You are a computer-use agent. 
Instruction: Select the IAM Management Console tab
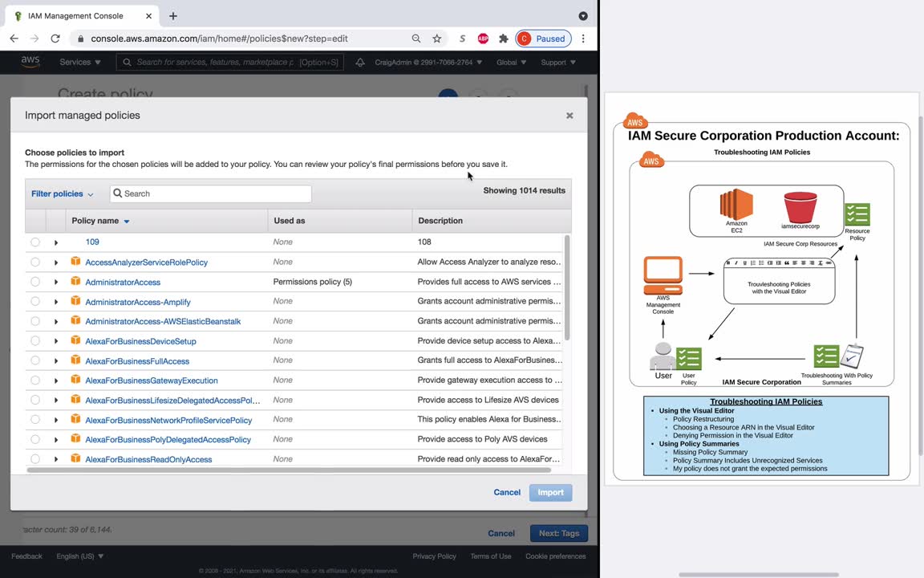[83, 16]
